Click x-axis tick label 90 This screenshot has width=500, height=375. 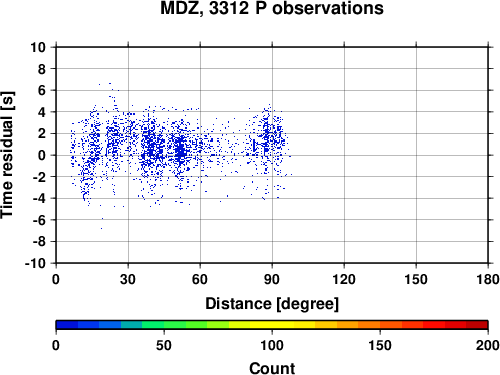(272, 279)
